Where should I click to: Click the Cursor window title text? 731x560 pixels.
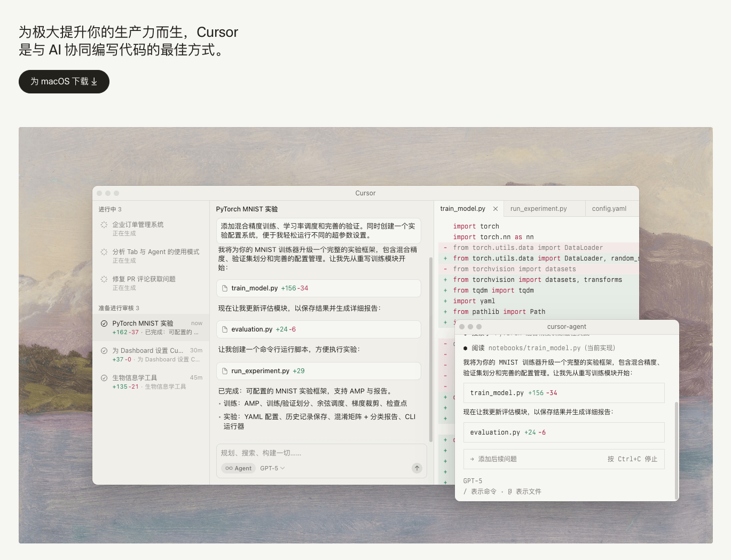365,193
